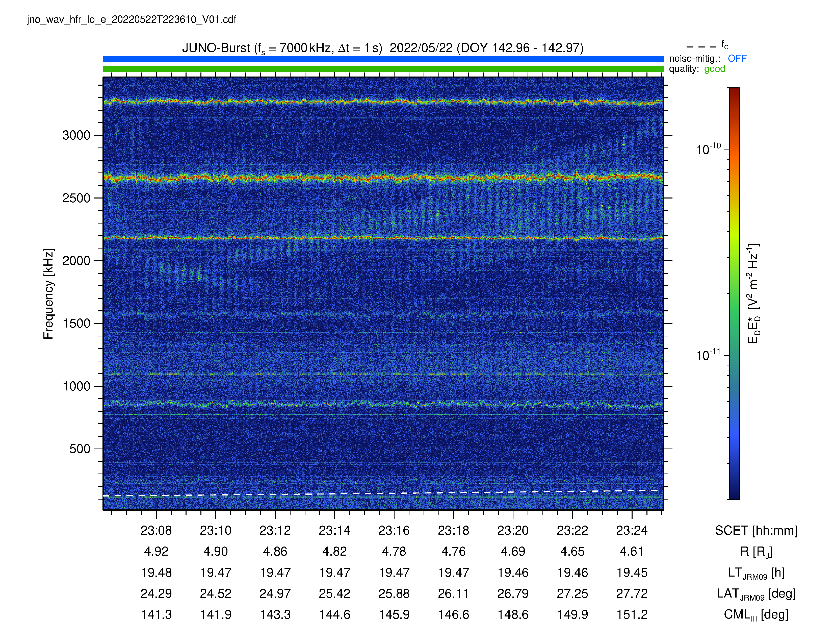Click the 10^-10 colorbar tick label
This screenshot has height=644, width=833.
(708, 149)
